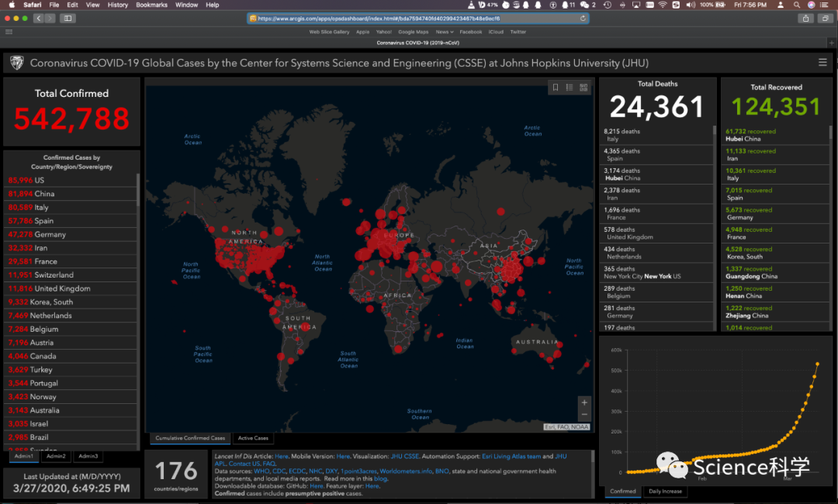Select 5,673 recovered Germany entry
Screen dimensions: 838x504
(775, 213)
